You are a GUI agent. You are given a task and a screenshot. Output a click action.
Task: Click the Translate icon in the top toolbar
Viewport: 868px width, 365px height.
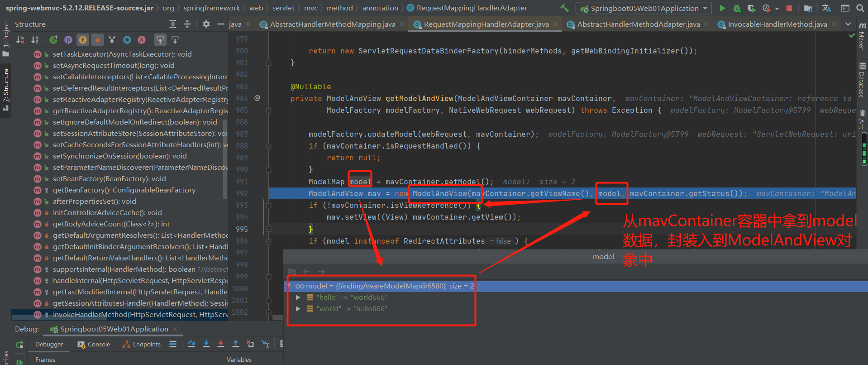pos(826,8)
